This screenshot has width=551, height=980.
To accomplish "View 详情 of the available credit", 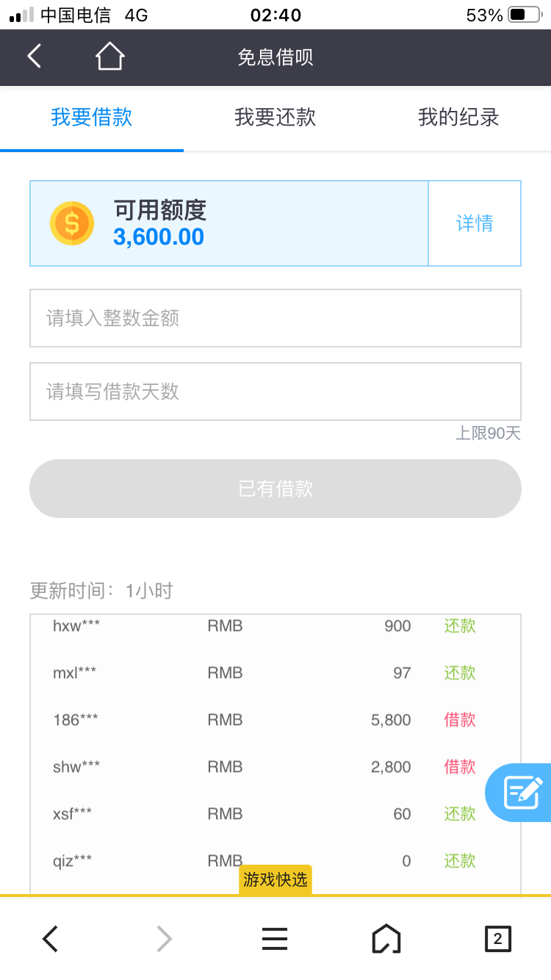I will [x=475, y=223].
